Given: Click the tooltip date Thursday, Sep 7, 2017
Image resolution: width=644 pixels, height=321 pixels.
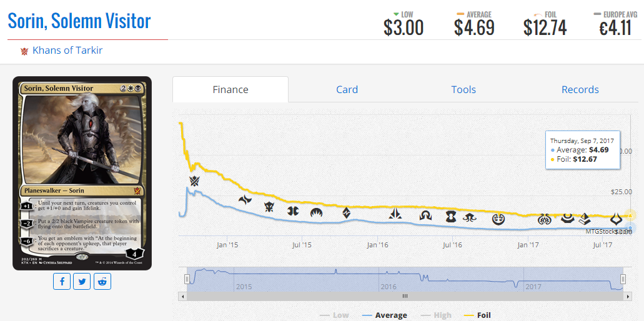Looking at the screenshot, I should (x=582, y=141).
